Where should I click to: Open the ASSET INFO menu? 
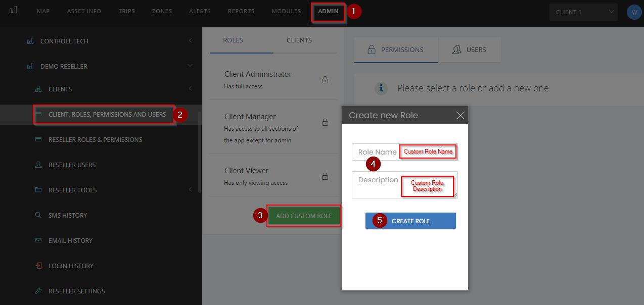click(84, 11)
